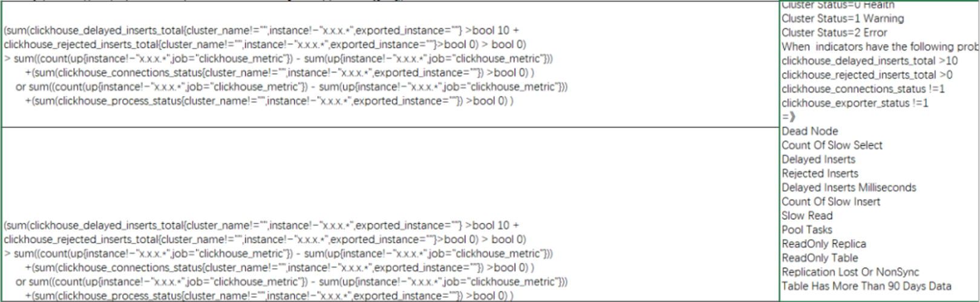The height and width of the screenshot is (302, 980).
Task: Click the 'Delayed Inserts Milliseconds' entry
Action: tap(849, 187)
